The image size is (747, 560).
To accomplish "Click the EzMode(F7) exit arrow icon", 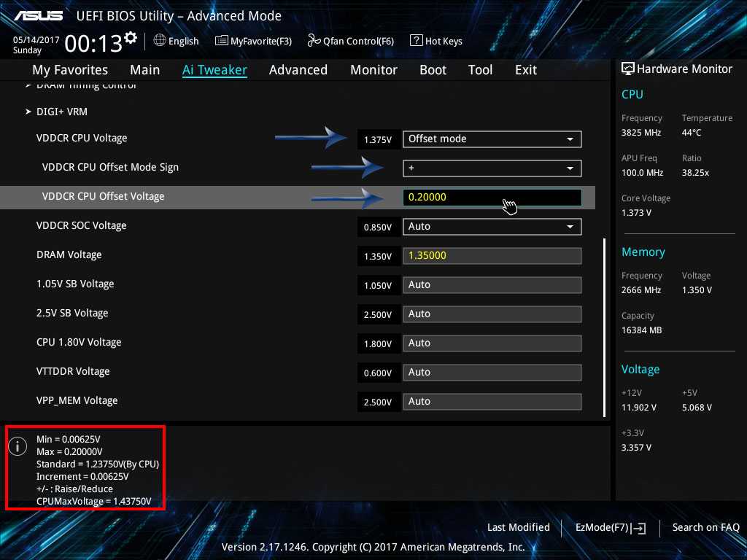I will [638, 528].
